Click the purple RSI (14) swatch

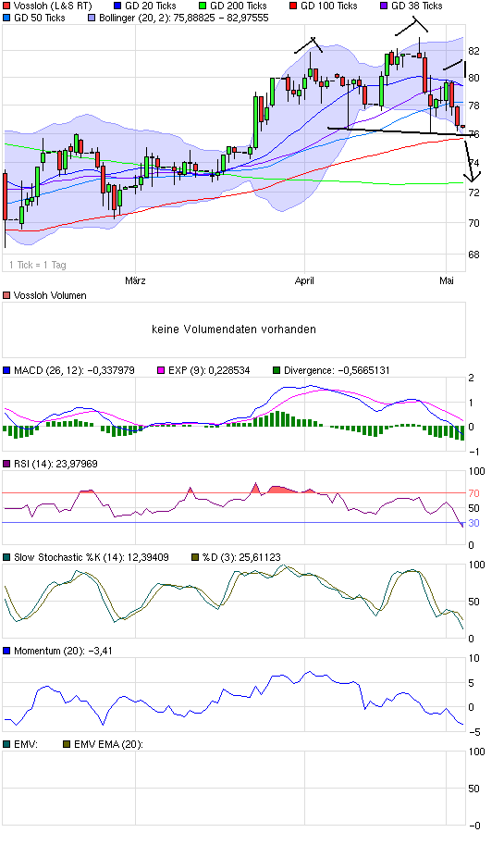click(6, 464)
